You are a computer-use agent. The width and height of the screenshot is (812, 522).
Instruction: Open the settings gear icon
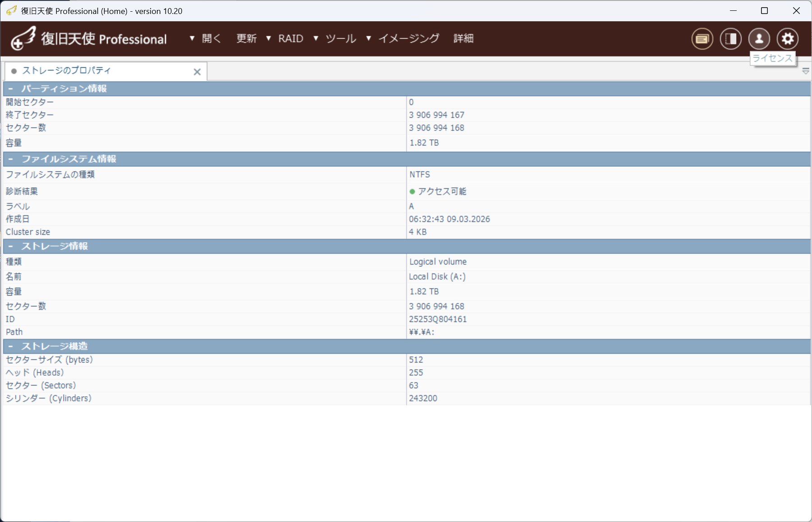[x=788, y=39]
